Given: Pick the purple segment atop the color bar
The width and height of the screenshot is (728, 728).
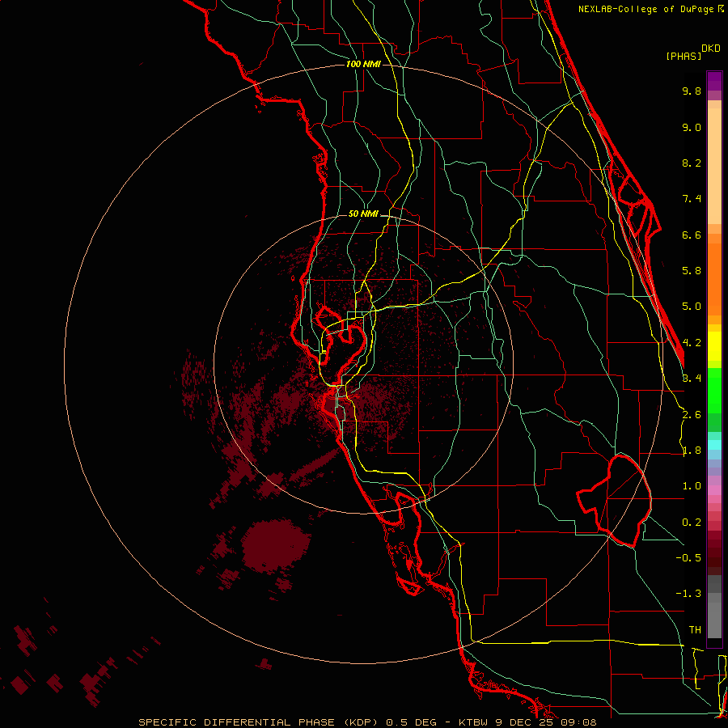Looking at the screenshot, I should pos(714,81).
